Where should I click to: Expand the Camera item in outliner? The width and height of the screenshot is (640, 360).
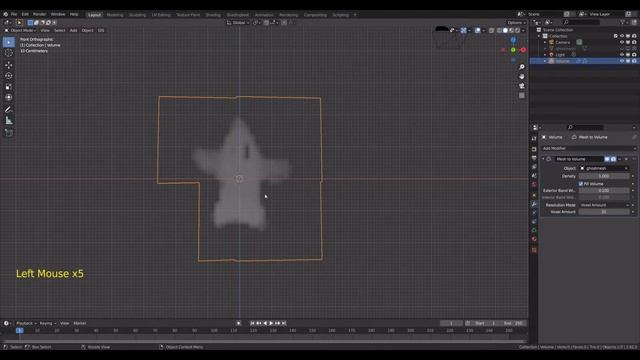pos(545,42)
